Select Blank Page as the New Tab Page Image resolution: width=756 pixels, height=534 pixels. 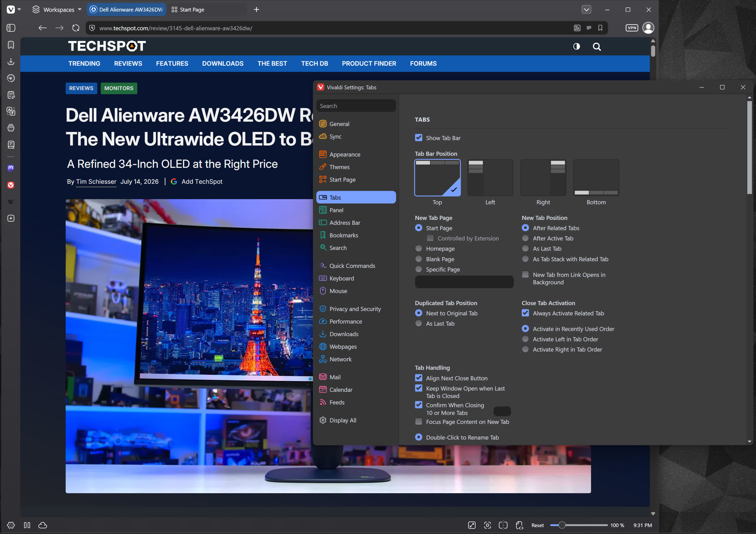(x=418, y=259)
